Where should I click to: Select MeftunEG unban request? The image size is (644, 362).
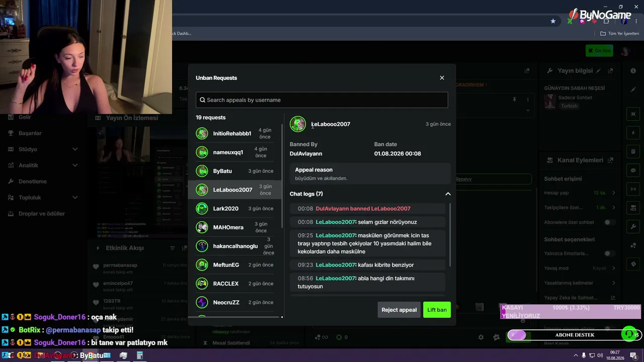point(234,265)
